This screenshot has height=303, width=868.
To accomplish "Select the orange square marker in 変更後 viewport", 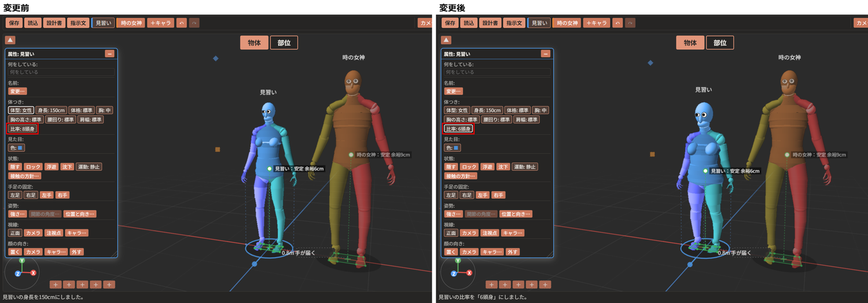I will click(x=652, y=154).
